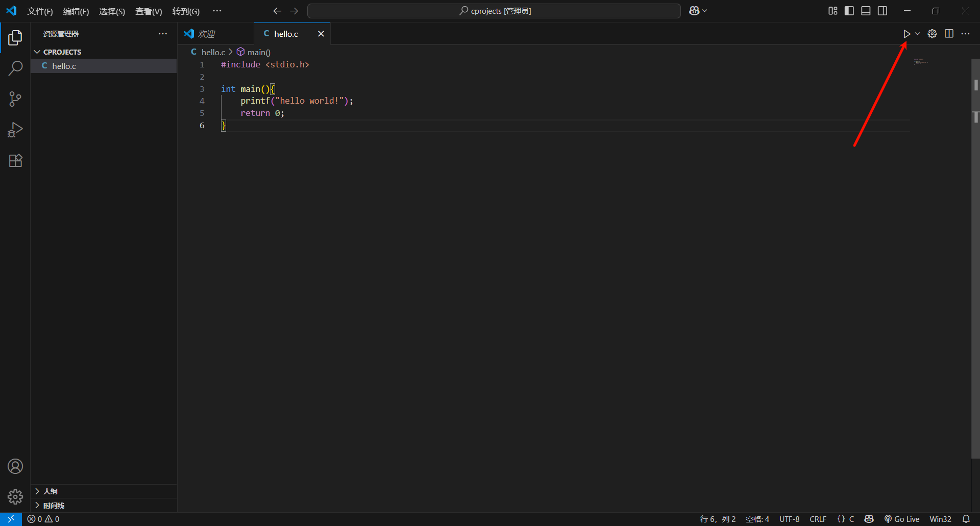Open the Accounts icon in activity bar
This screenshot has width=980, height=526.
[x=15, y=466]
